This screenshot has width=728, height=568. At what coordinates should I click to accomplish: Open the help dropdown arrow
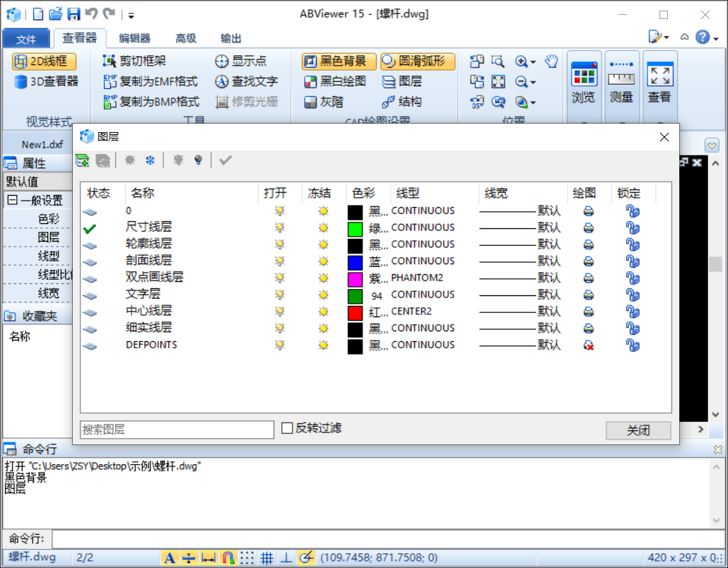pyautogui.click(x=717, y=38)
